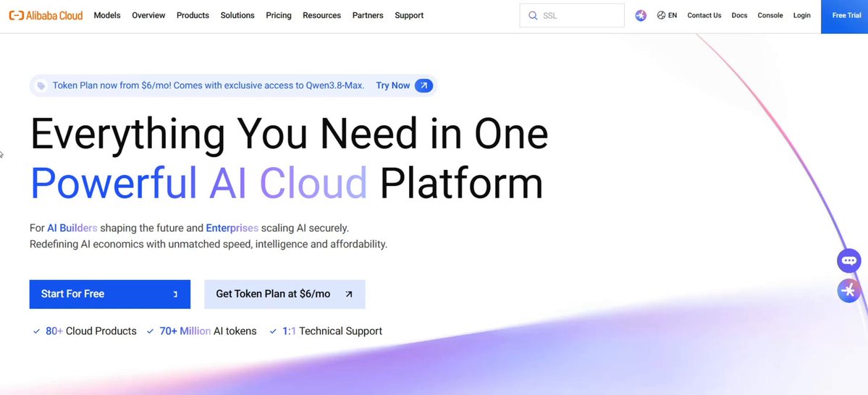
Task: Open the Solutions menu
Action: [x=237, y=15]
